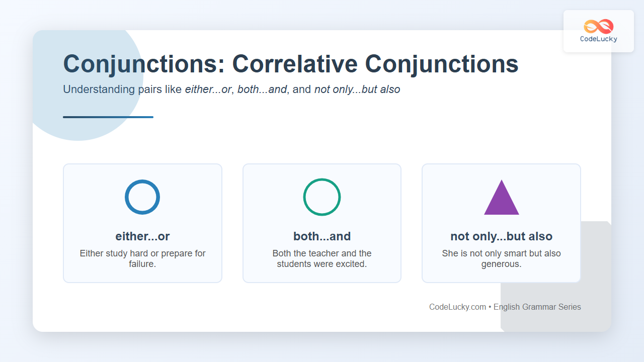
Task: Select the "Both the teacher" example sentence
Action: coord(322,258)
